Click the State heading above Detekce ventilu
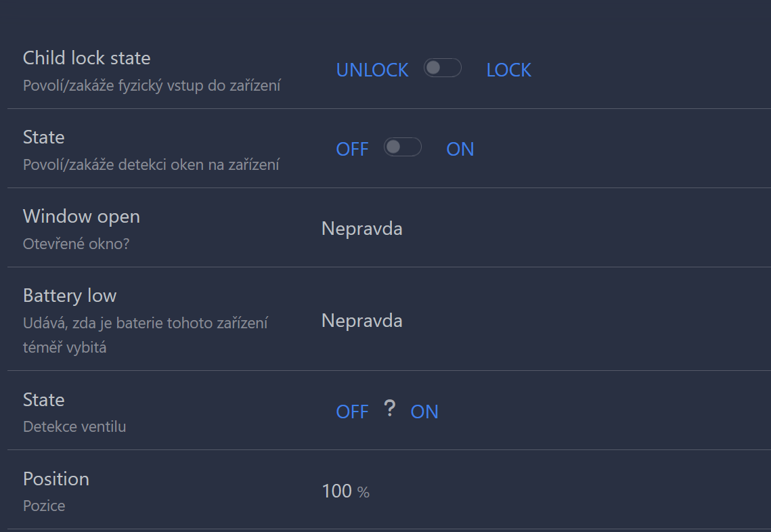The height and width of the screenshot is (532, 771). pos(44,400)
